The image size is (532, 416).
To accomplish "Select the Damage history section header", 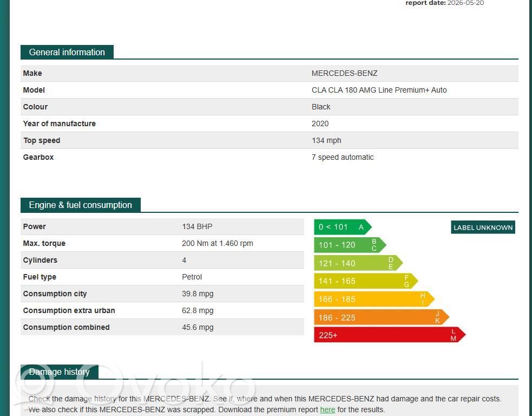I will pos(60,372).
